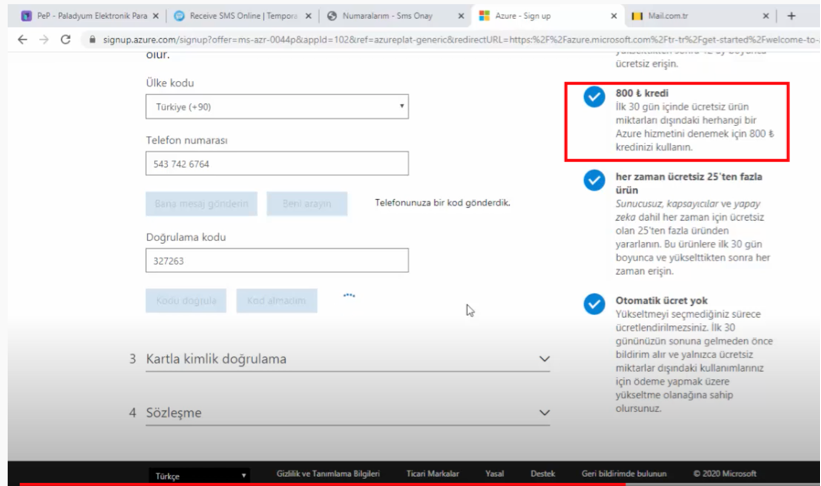Close the Mail.com.tr tab

coord(765,16)
